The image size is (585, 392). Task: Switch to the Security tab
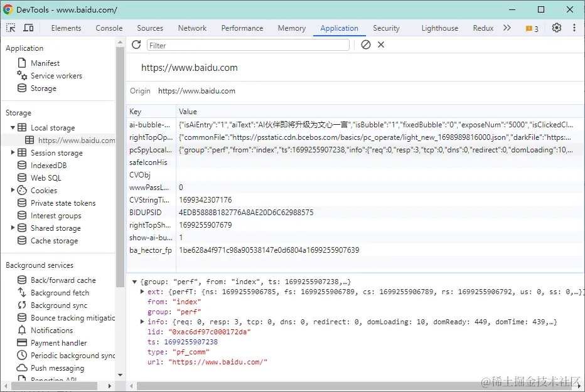(386, 28)
